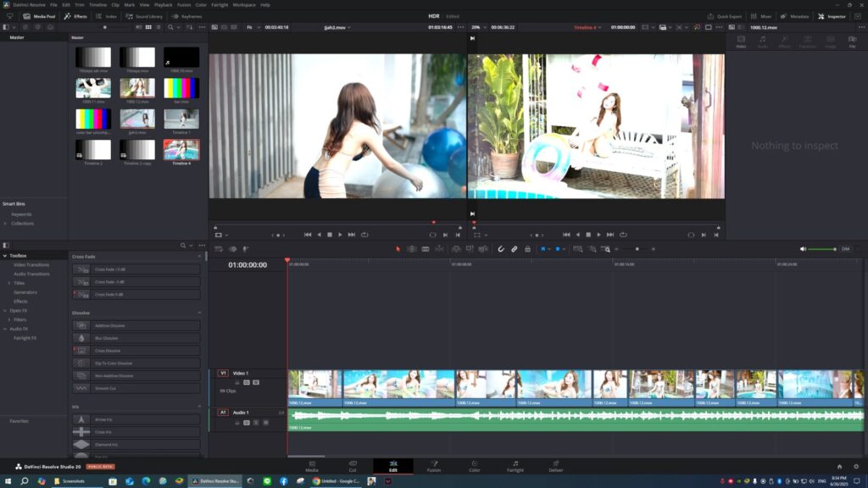Open the source clip name dropdown
The image size is (868, 488).
[x=337, y=27]
